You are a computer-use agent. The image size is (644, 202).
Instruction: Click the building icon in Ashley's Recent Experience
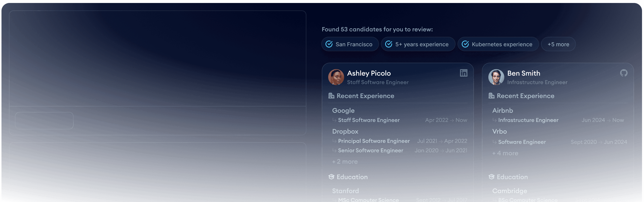click(331, 96)
